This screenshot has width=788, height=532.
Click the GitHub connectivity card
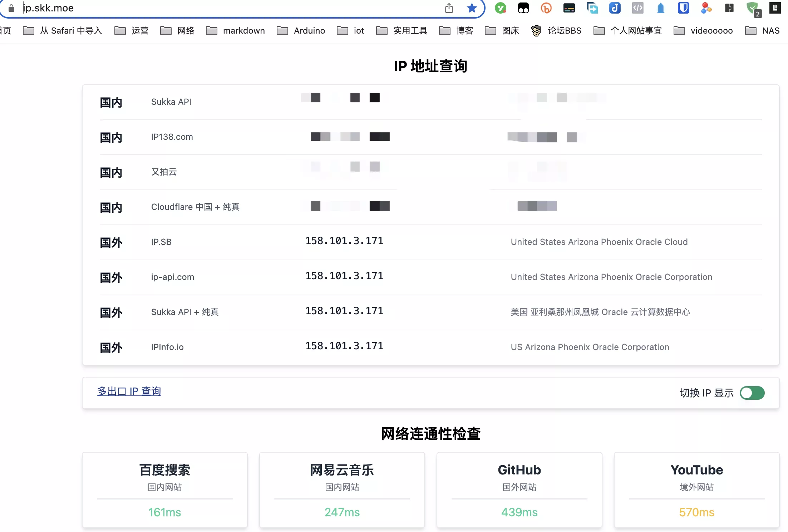click(519, 490)
